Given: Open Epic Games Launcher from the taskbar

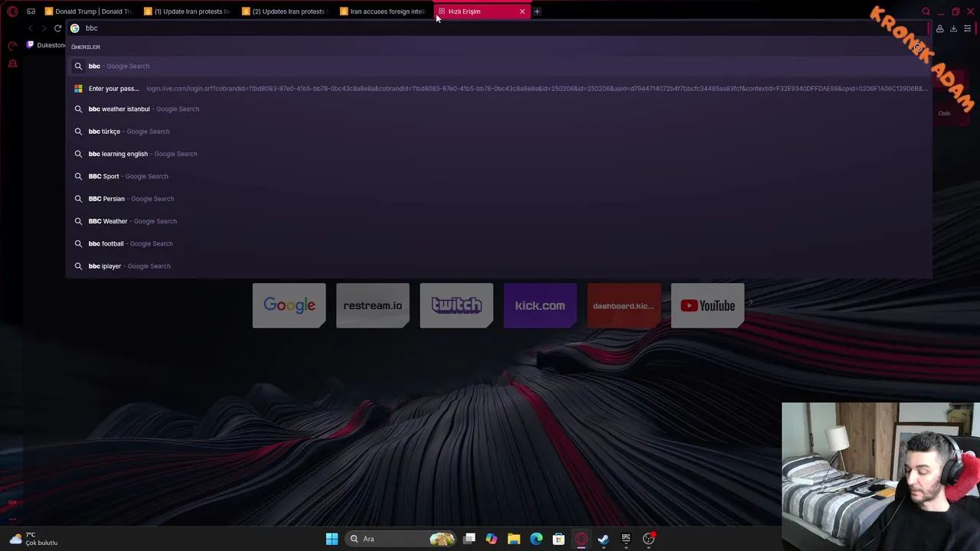Looking at the screenshot, I should (626, 539).
